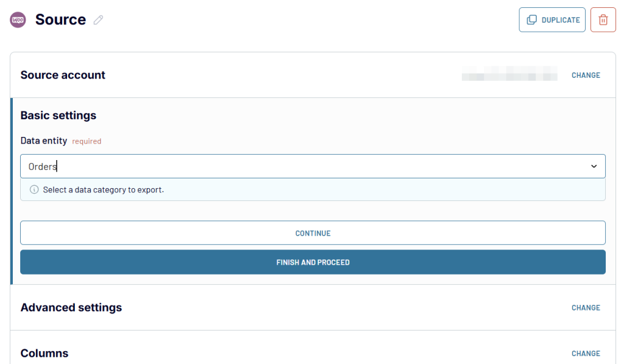Click the WooCommerce logo icon
This screenshot has height=364, width=624.
coord(18,20)
